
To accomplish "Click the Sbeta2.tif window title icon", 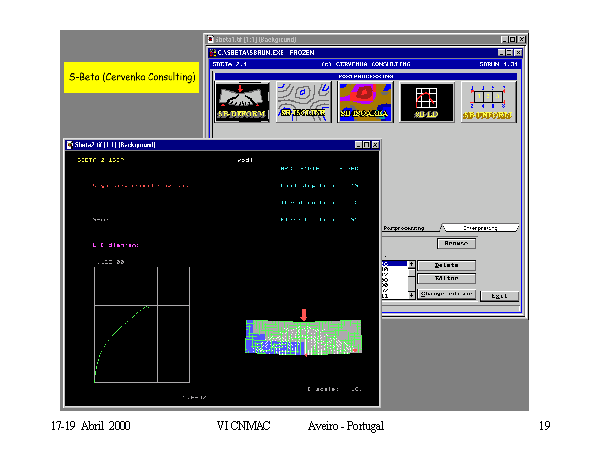I will (70, 145).
